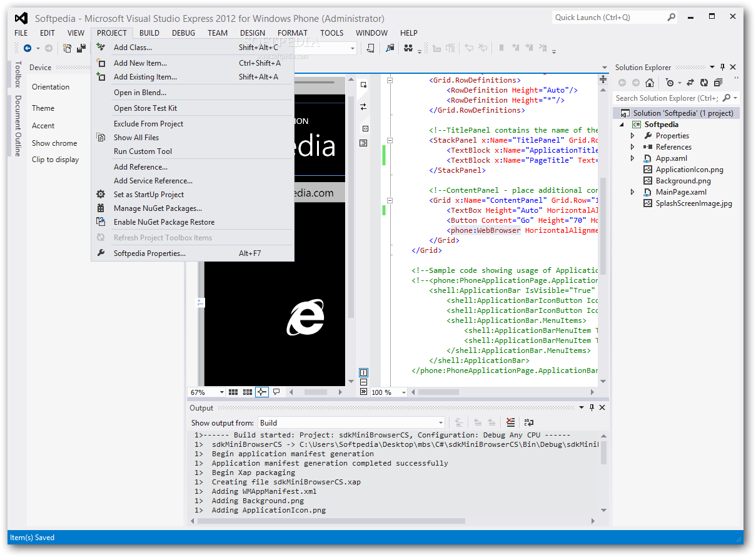Select Add Existing Item... menu entry
Screen dimensions: 756x557
coord(193,77)
